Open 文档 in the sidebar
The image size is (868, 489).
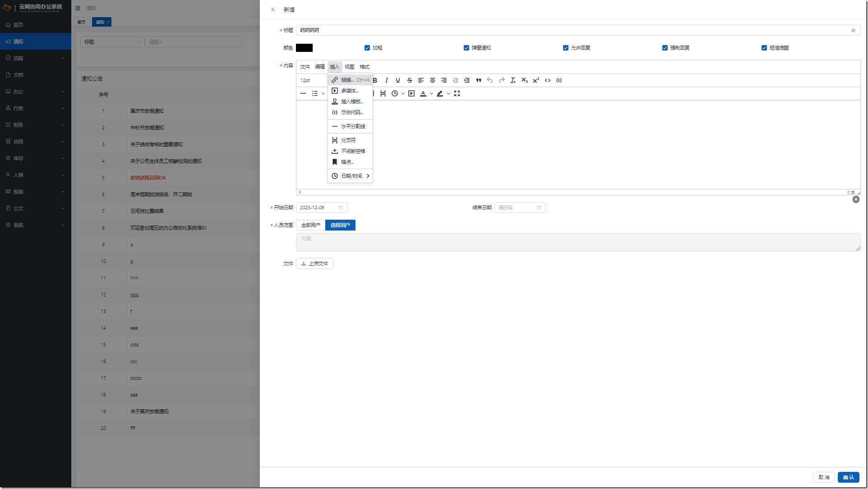(x=36, y=75)
